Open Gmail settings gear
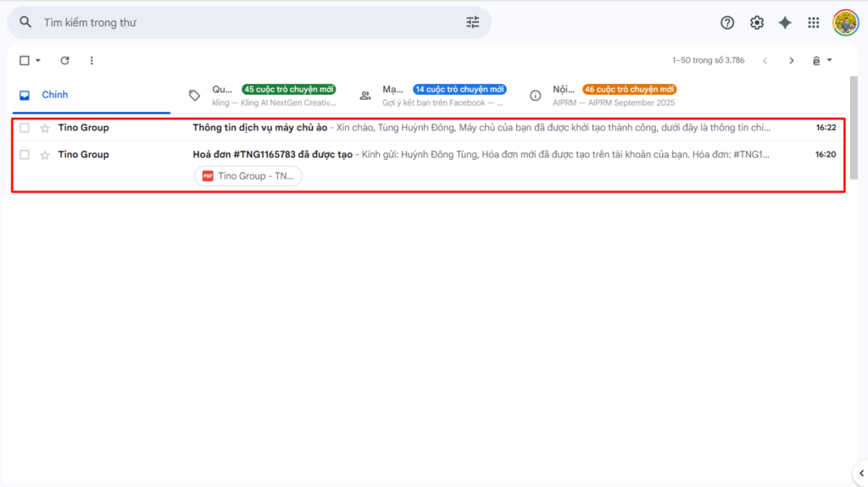This screenshot has width=868, height=487. tap(757, 23)
